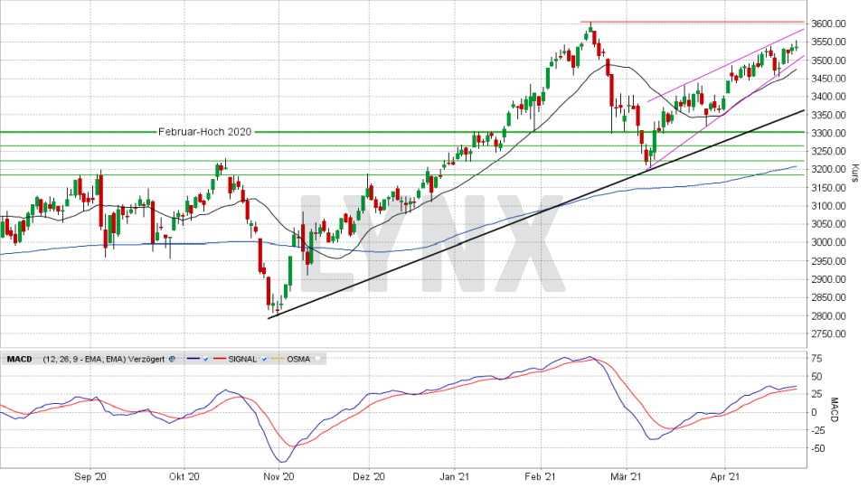868x488 pixels.
Task: Click the orange OSMA line color swatch
Action: (277, 359)
